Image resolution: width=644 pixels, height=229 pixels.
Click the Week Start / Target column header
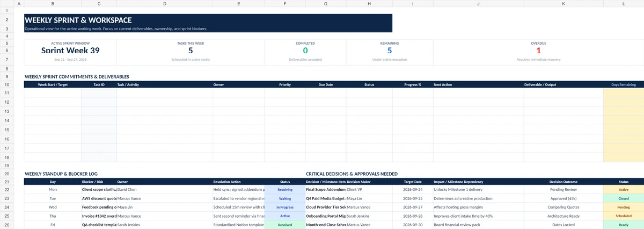(53, 84)
